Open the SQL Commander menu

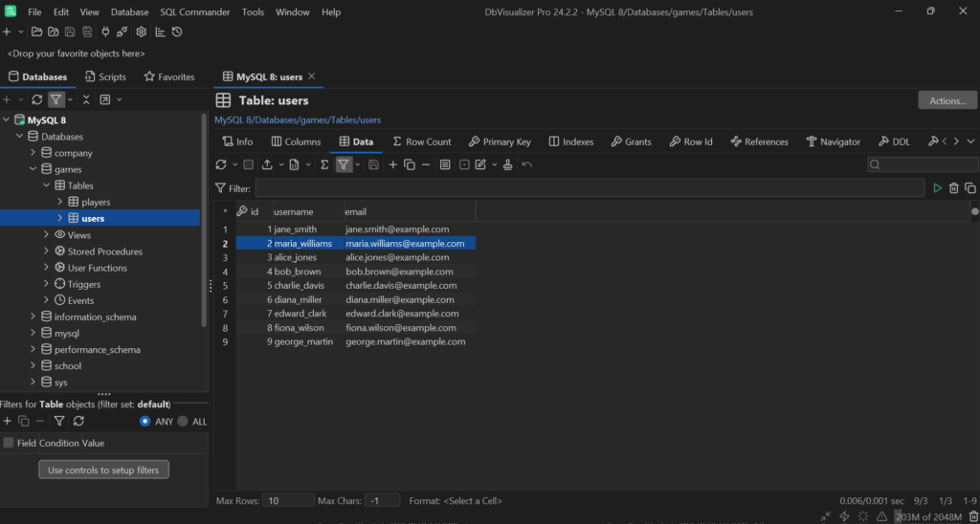[x=195, y=11]
